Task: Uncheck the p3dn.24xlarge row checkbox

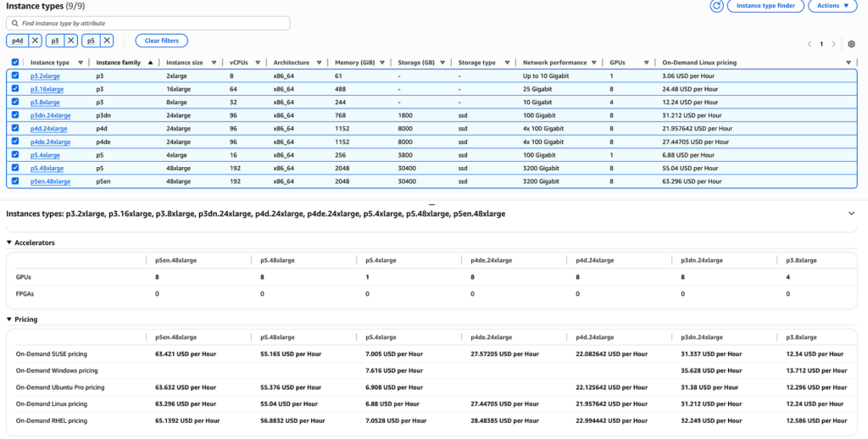Action: pos(15,115)
